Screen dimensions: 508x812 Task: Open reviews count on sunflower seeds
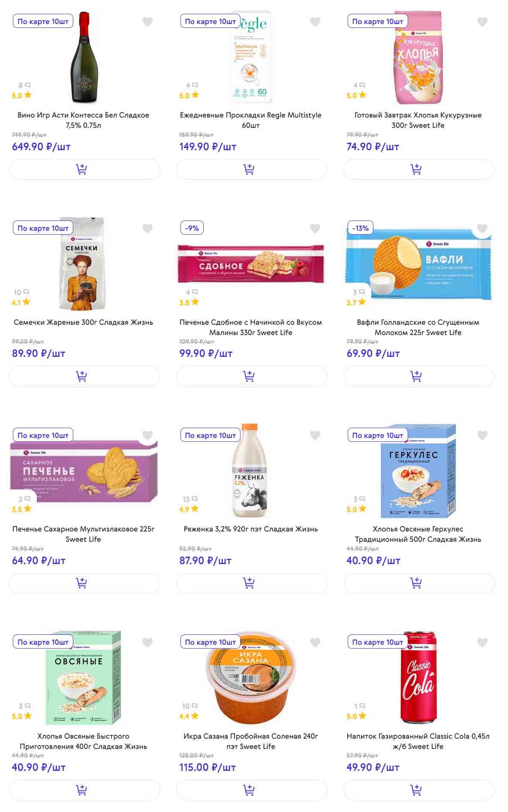pyautogui.click(x=21, y=293)
